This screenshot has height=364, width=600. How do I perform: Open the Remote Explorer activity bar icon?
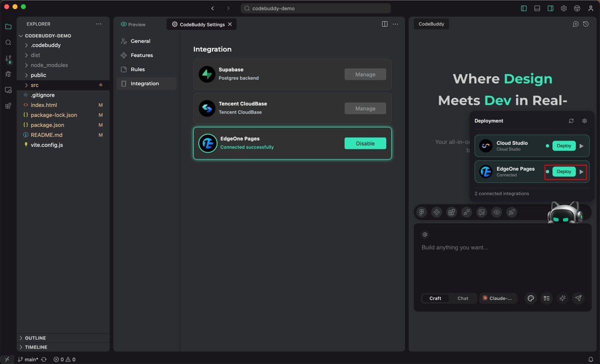(8, 90)
